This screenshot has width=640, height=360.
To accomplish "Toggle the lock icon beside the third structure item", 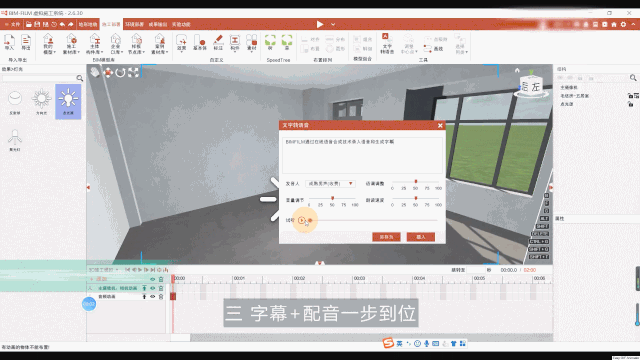I will [x=630, y=104].
